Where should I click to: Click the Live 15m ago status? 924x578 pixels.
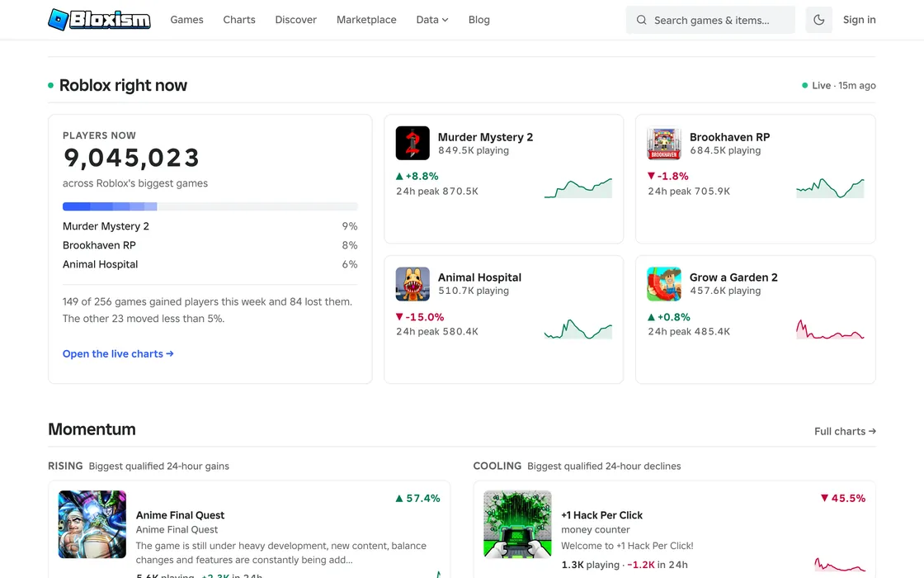(838, 86)
